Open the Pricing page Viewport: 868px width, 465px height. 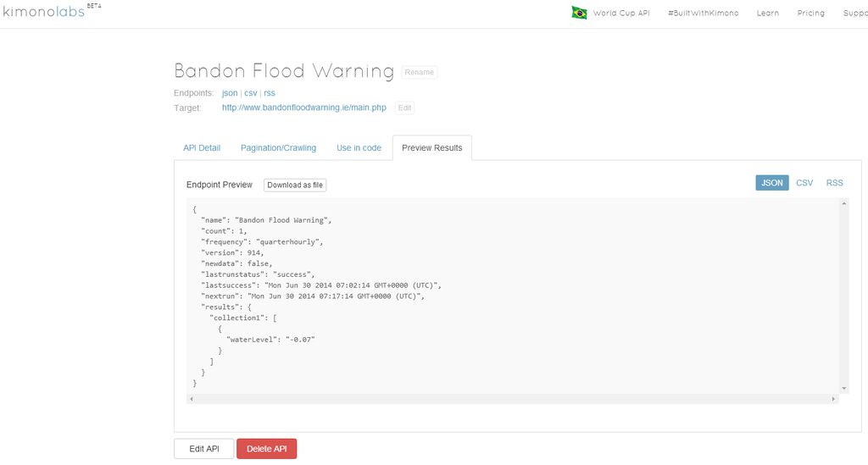click(810, 14)
